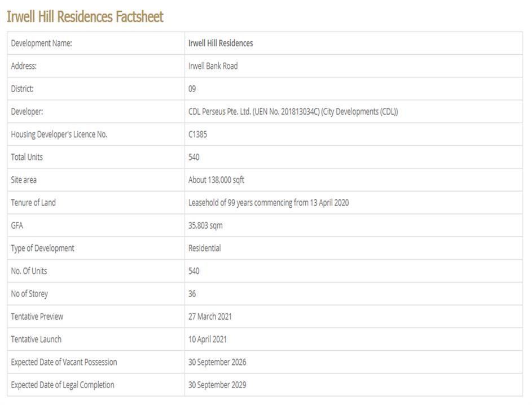Select the 10 April 2021 launch date

click(208, 339)
